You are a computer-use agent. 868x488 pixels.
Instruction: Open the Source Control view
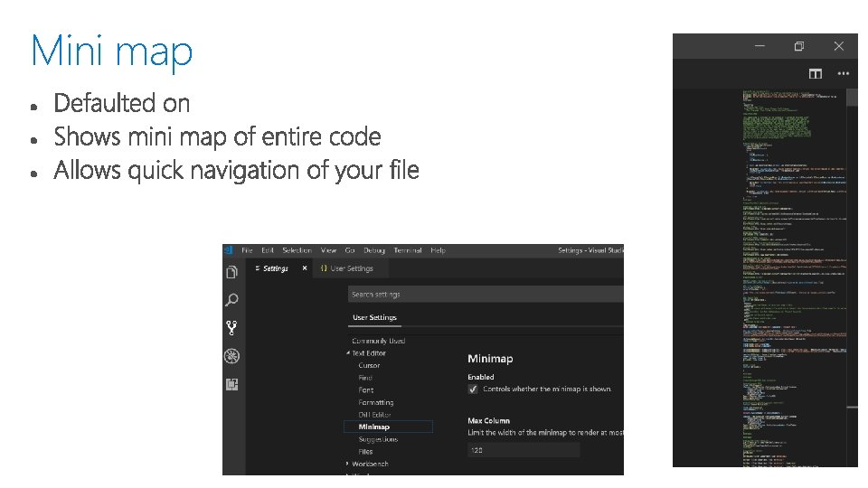coord(232,327)
